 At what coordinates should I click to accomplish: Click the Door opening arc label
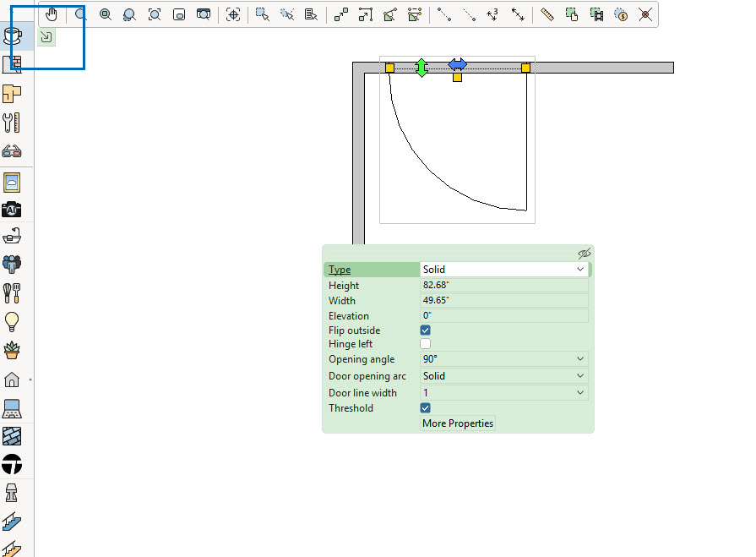367,375
